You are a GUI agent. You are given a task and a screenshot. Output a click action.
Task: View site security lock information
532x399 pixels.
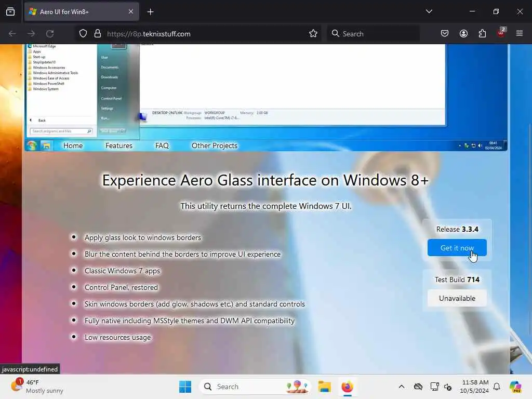98,34
